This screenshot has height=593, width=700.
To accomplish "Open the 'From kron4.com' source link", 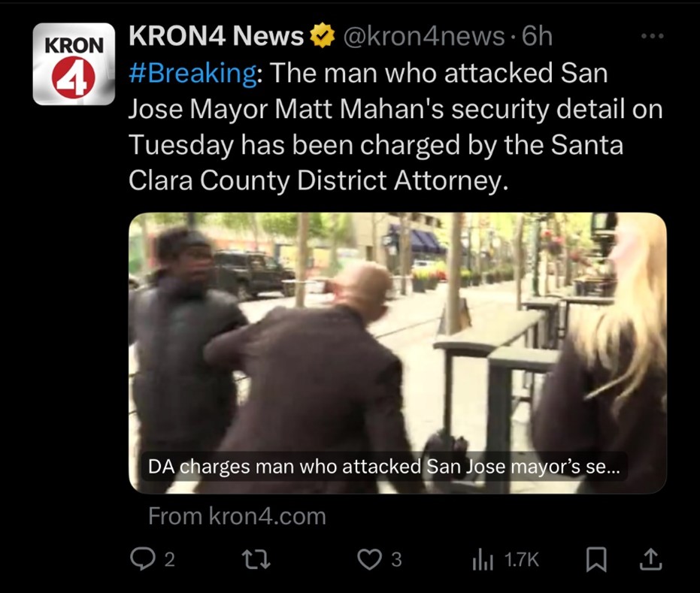I will click(x=237, y=516).
